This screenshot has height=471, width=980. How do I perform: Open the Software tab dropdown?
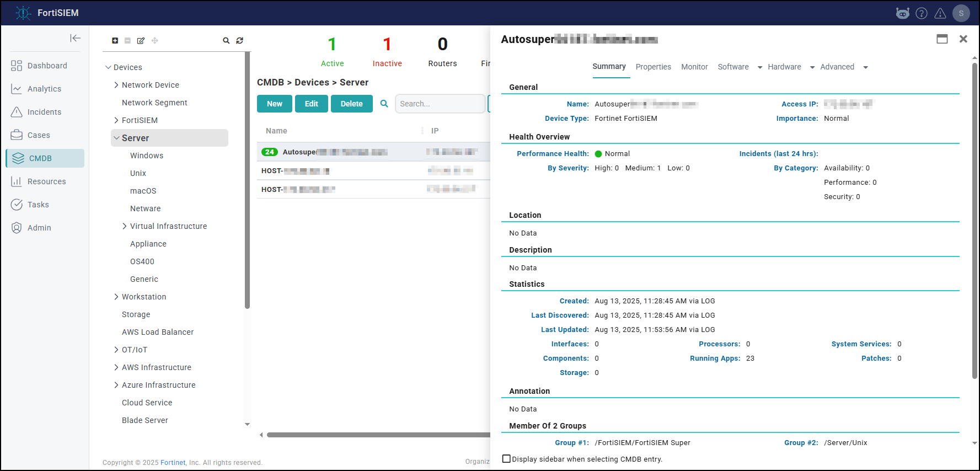(x=760, y=67)
